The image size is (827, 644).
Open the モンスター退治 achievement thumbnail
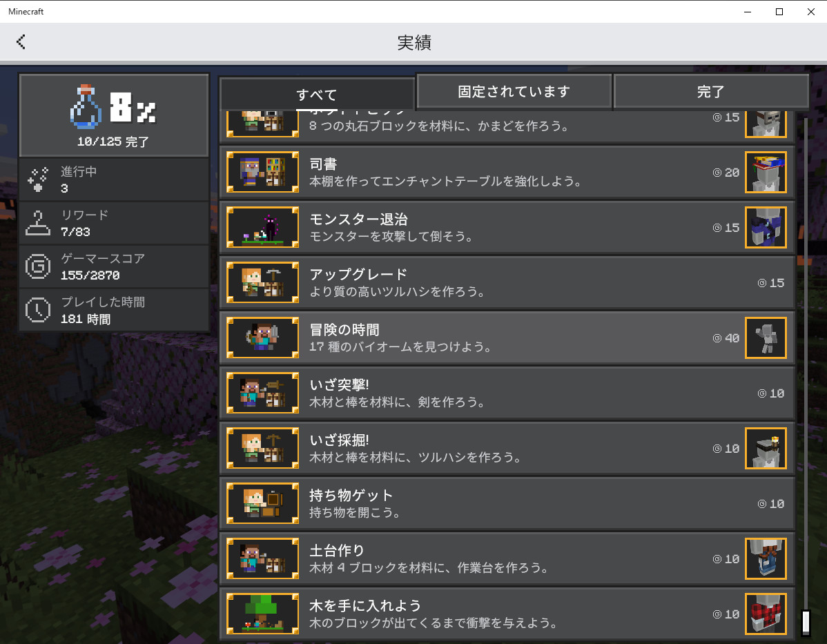[262, 227]
